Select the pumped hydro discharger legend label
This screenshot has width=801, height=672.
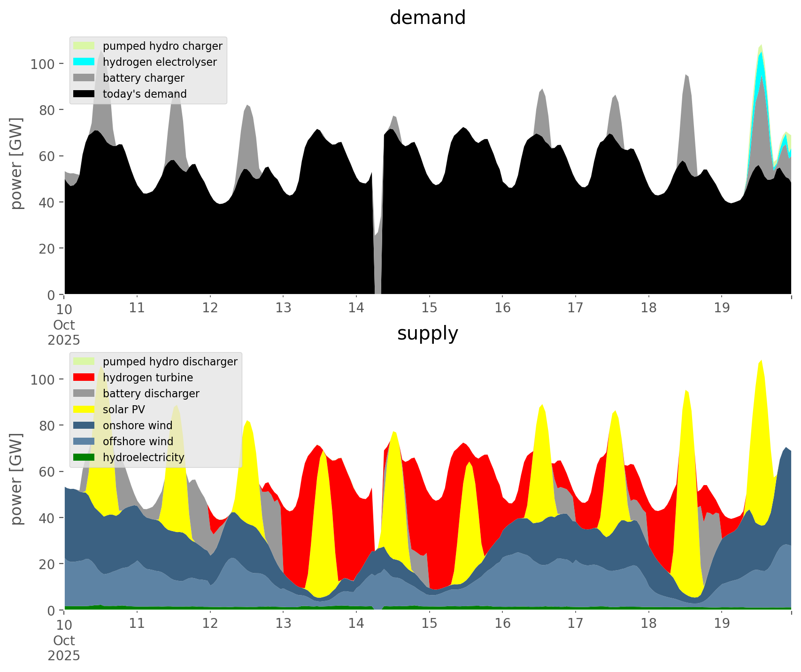coord(170,362)
